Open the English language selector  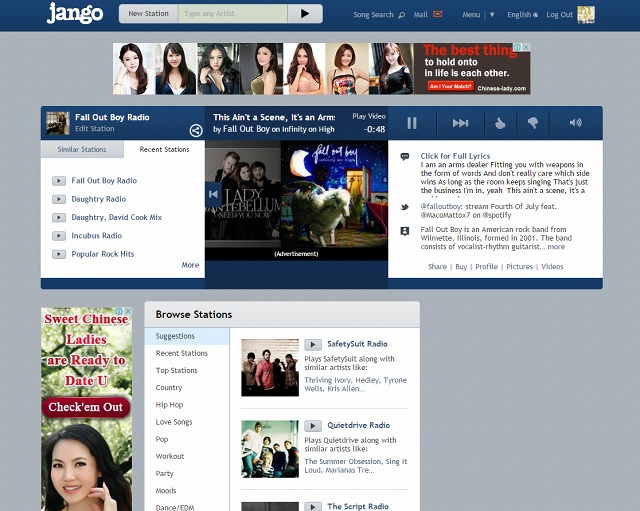click(x=522, y=15)
